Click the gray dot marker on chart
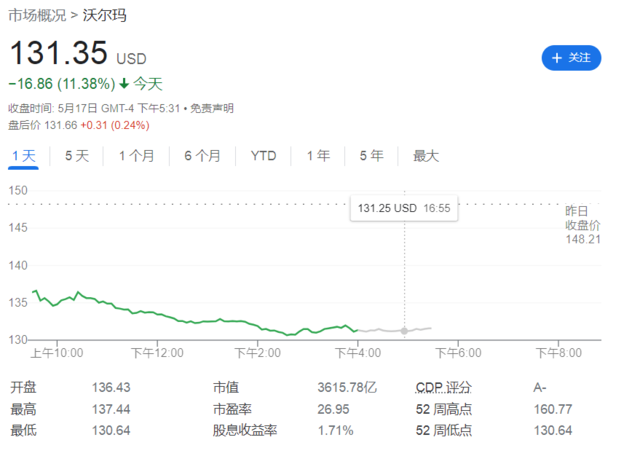 click(x=404, y=330)
